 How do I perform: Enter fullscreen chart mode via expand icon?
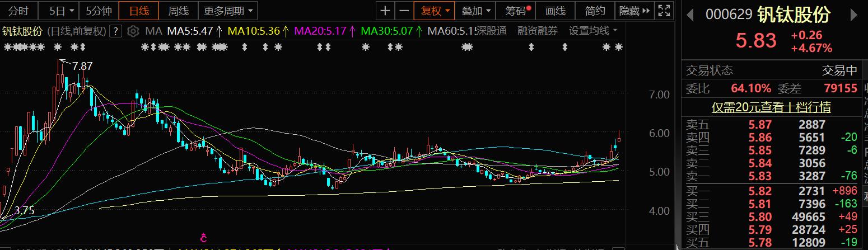coord(664,11)
